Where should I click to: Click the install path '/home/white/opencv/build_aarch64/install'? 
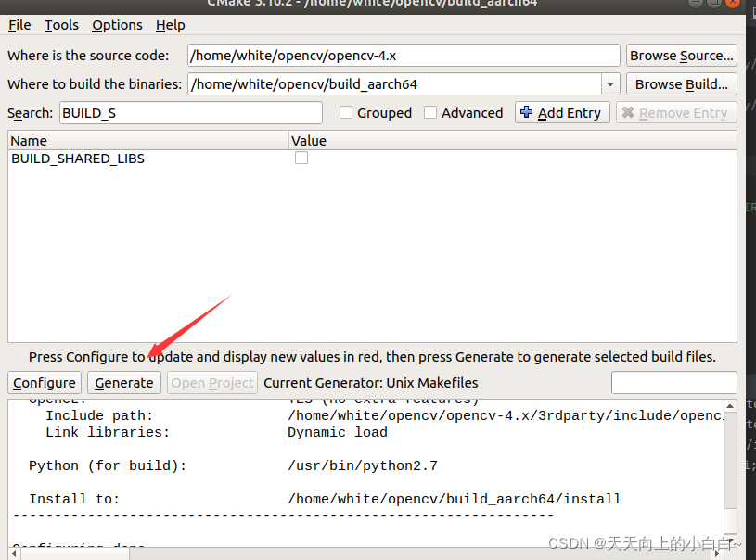(455, 499)
